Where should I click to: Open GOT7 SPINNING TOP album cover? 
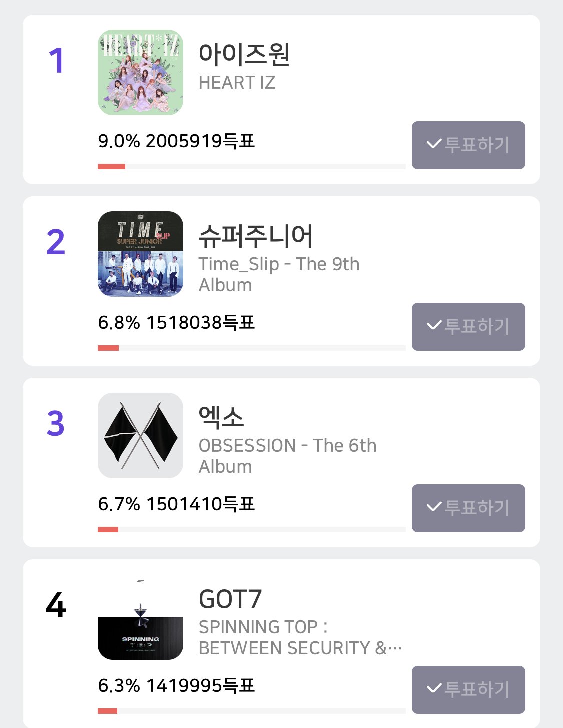[140, 617]
